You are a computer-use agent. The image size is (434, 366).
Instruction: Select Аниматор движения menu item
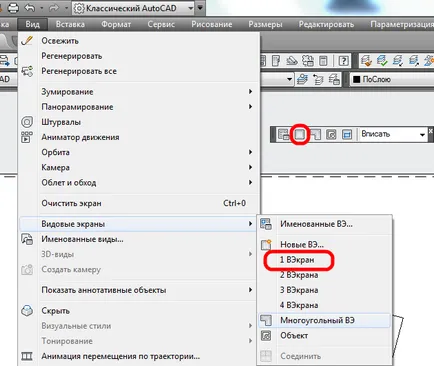point(138,137)
